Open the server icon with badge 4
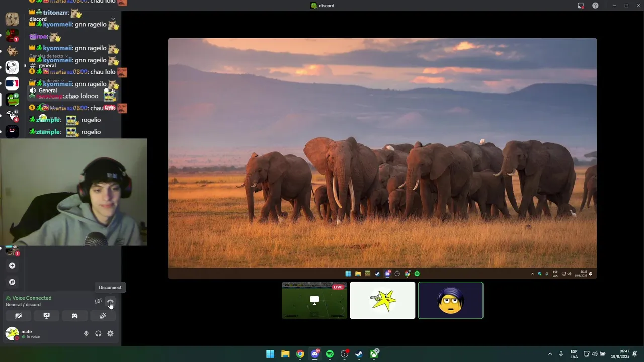Viewport: 644px width, 362px height. coord(12,116)
